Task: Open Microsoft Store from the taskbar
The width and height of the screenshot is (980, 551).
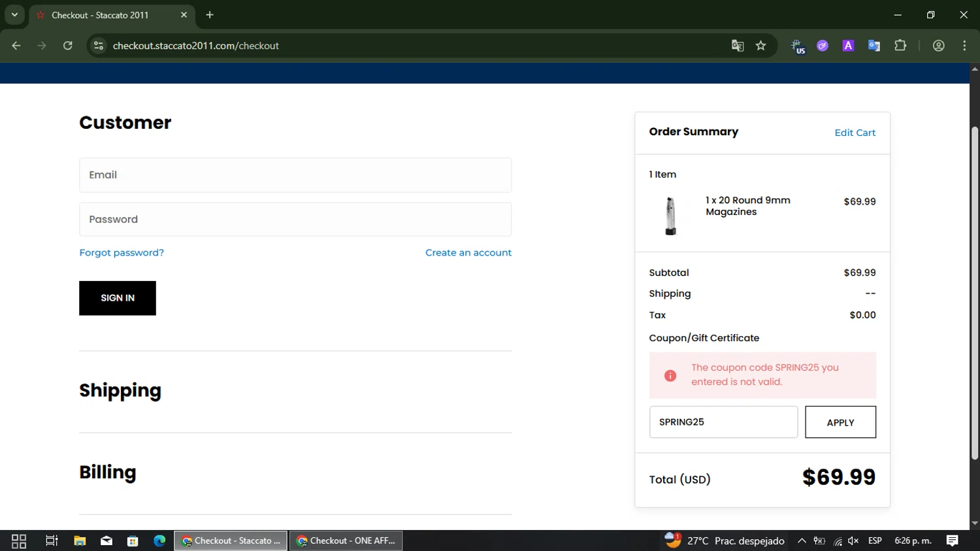Action: pos(133,541)
